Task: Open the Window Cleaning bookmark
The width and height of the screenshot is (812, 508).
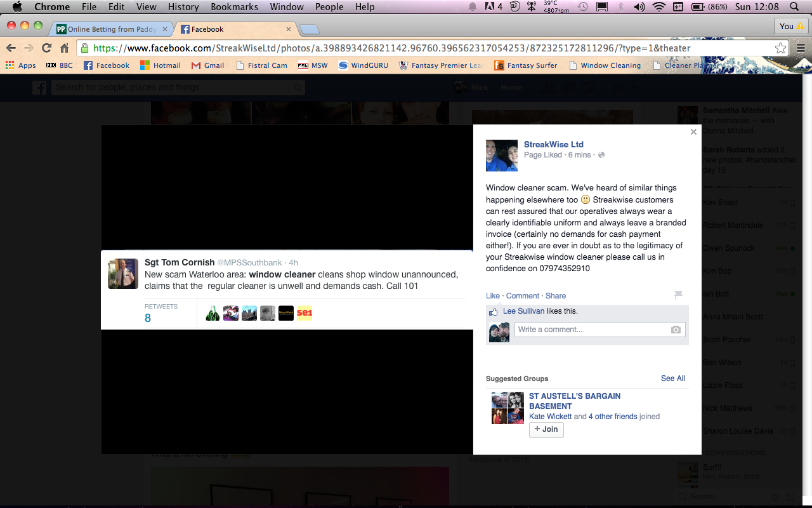Action: (605, 65)
